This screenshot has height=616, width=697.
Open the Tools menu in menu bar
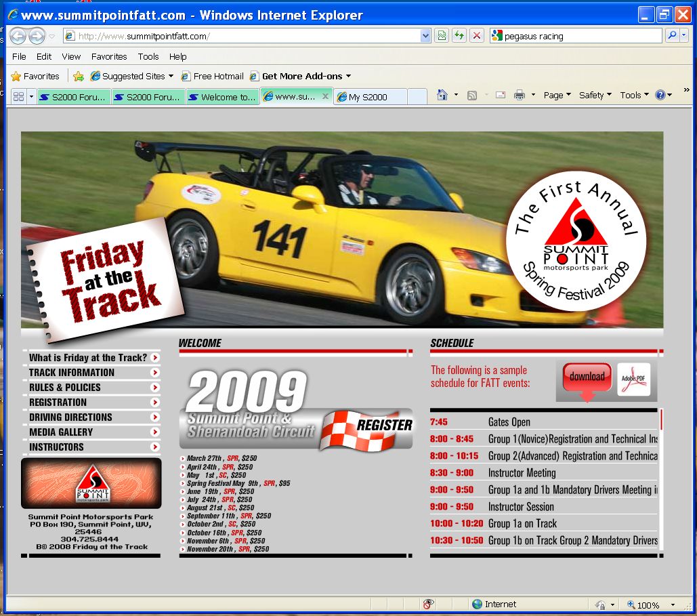point(148,57)
